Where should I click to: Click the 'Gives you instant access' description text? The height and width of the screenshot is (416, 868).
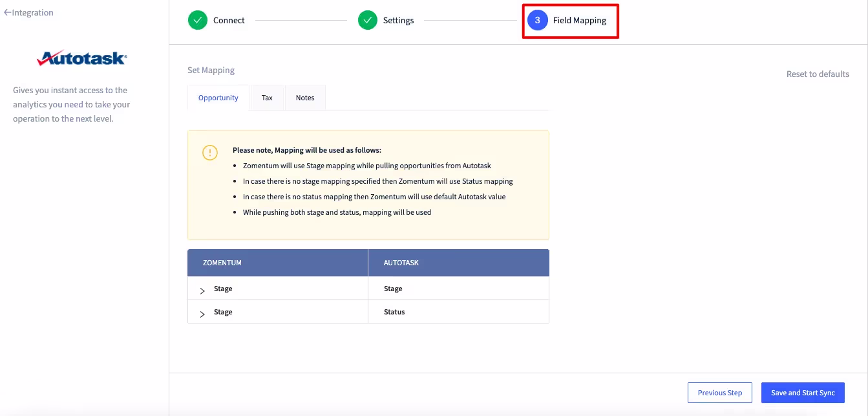pos(72,104)
